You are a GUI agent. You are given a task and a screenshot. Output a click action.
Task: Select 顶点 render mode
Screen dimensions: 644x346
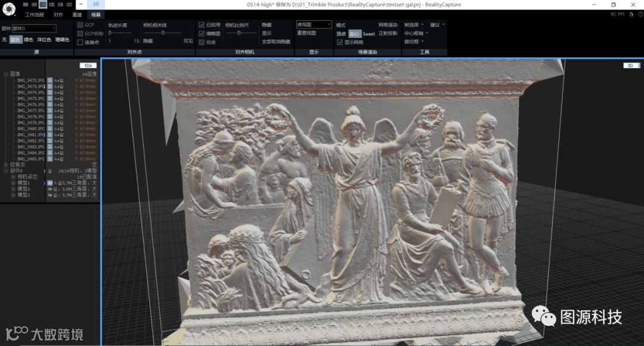tap(341, 33)
